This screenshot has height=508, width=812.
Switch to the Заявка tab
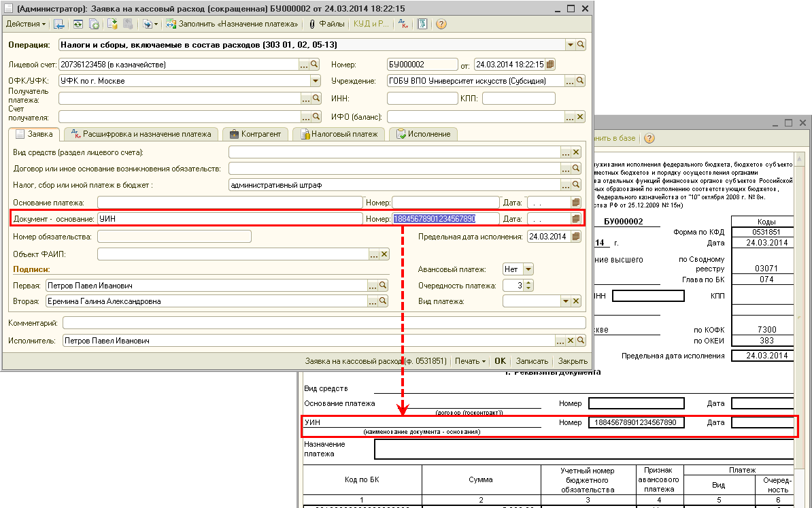[34, 134]
